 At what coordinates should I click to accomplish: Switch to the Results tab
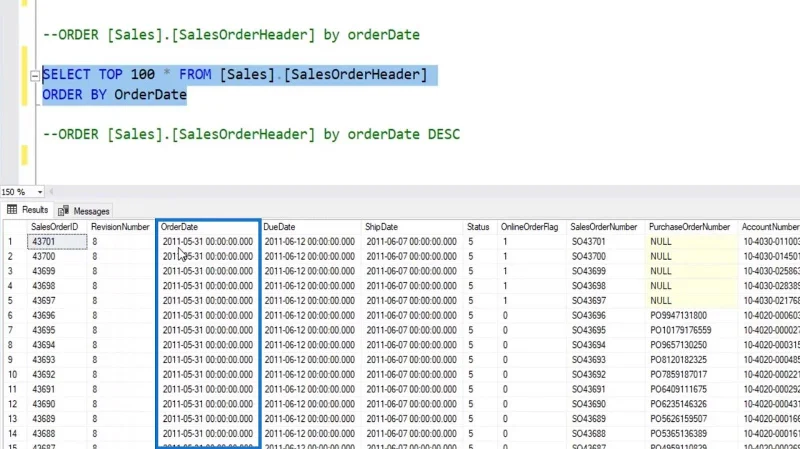point(28,210)
